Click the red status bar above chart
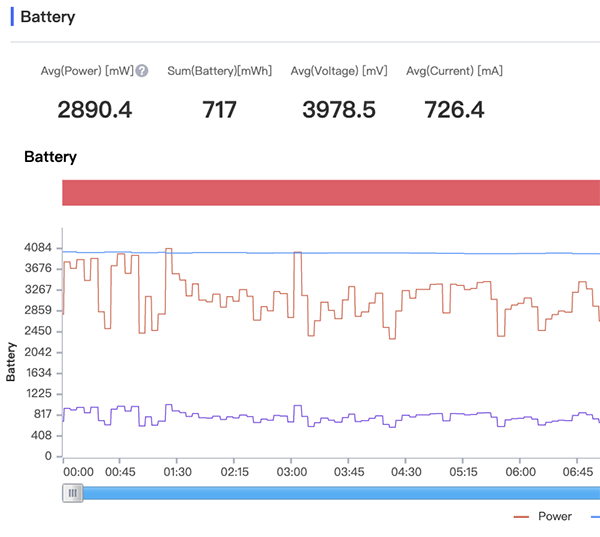 click(330, 193)
